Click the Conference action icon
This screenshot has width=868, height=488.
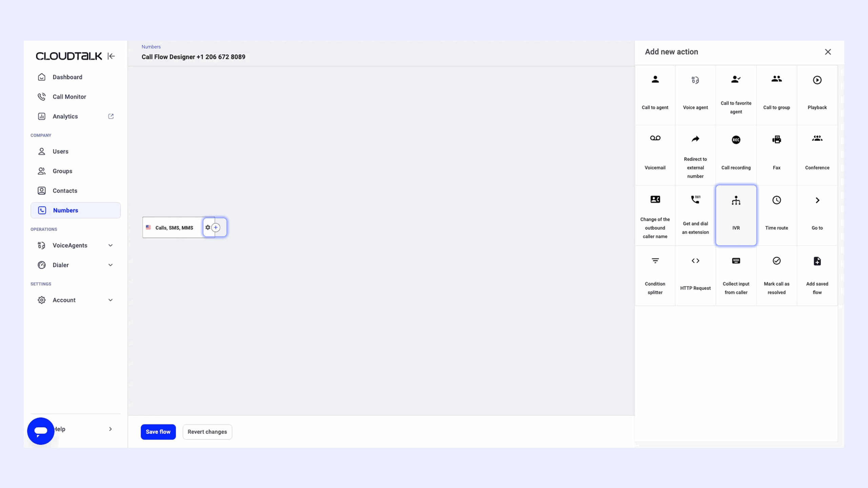pos(817,139)
